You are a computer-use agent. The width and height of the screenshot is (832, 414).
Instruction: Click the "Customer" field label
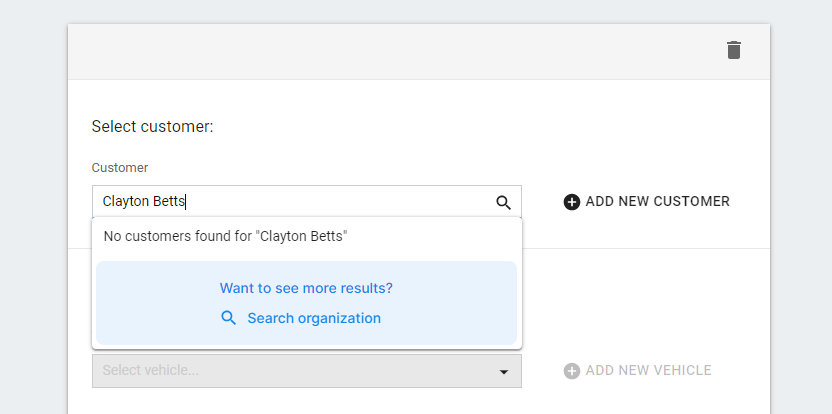coord(120,168)
